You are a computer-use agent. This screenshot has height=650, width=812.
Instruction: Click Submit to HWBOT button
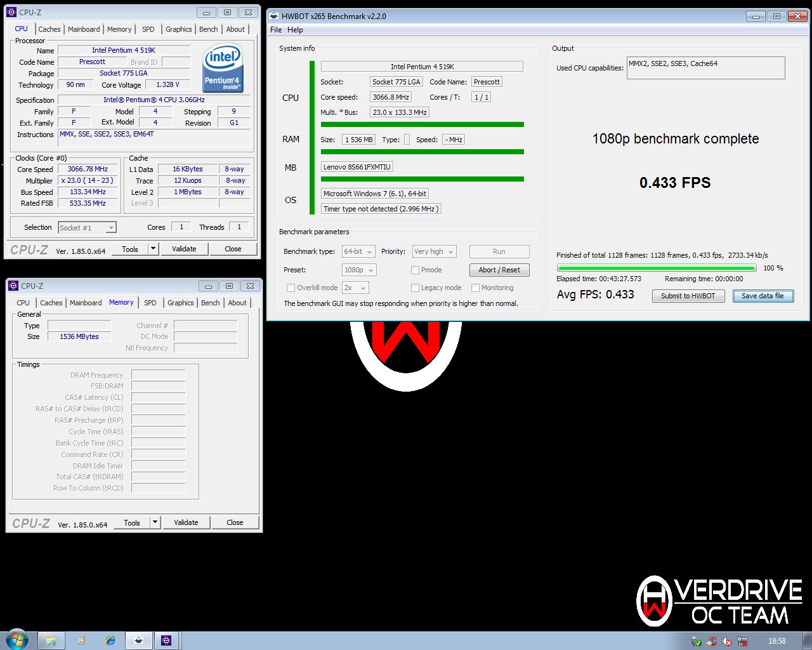[x=688, y=296]
